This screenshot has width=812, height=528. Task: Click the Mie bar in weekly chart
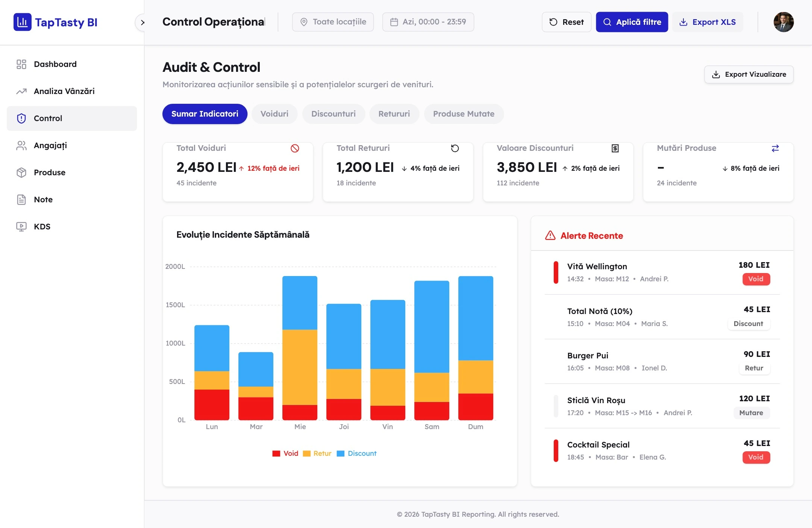click(300, 348)
